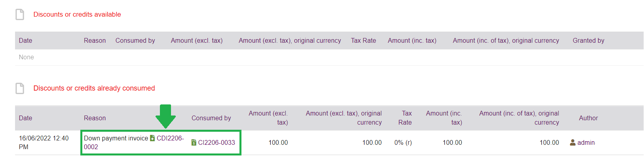This screenshot has height=161, width=644.
Task: Click the Author column header
Action: click(x=588, y=118)
